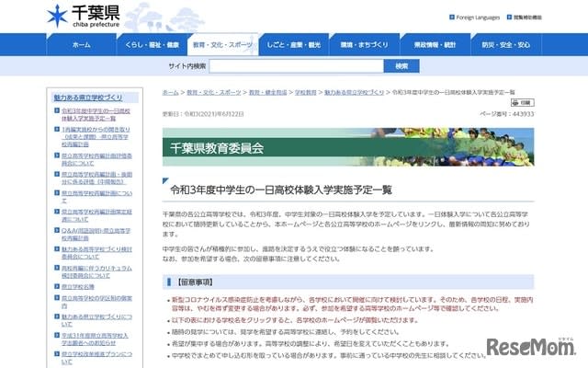Screen dimensions: 588x368
Task: Open sidebar link 県立高等学校の学区制の御案内
Action: (96, 302)
